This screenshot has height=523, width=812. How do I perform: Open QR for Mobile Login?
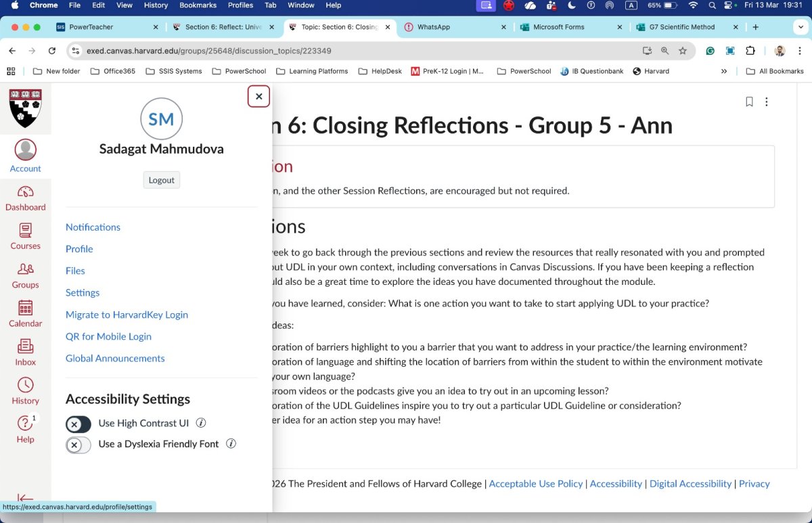(x=108, y=336)
